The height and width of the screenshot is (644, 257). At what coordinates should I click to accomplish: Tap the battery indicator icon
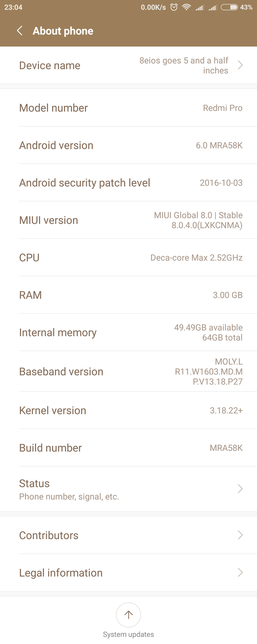point(229,7)
